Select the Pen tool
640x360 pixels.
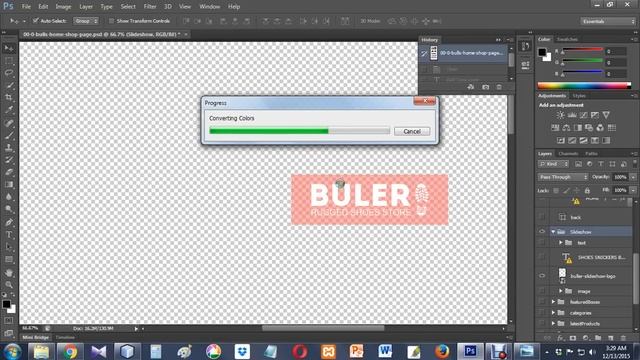[9, 222]
